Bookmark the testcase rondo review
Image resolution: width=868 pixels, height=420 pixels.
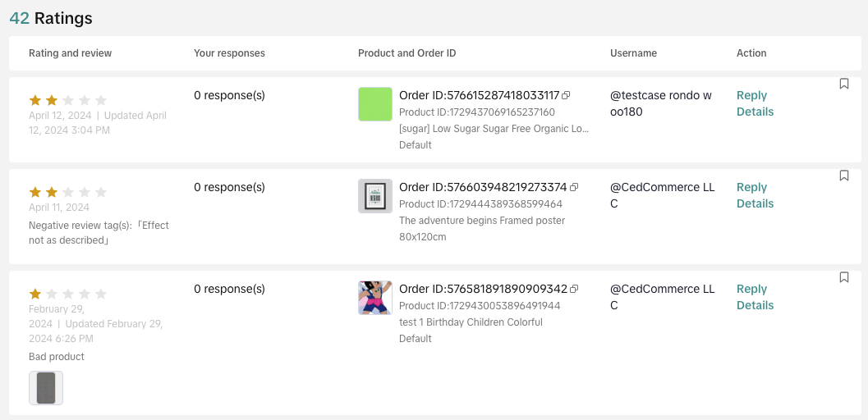(844, 84)
